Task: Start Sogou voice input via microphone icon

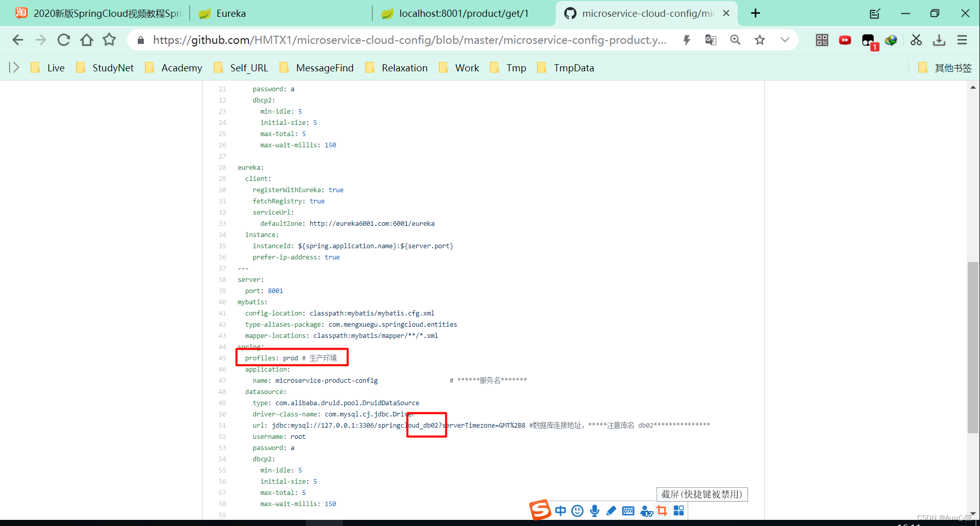Action: (x=594, y=510)
